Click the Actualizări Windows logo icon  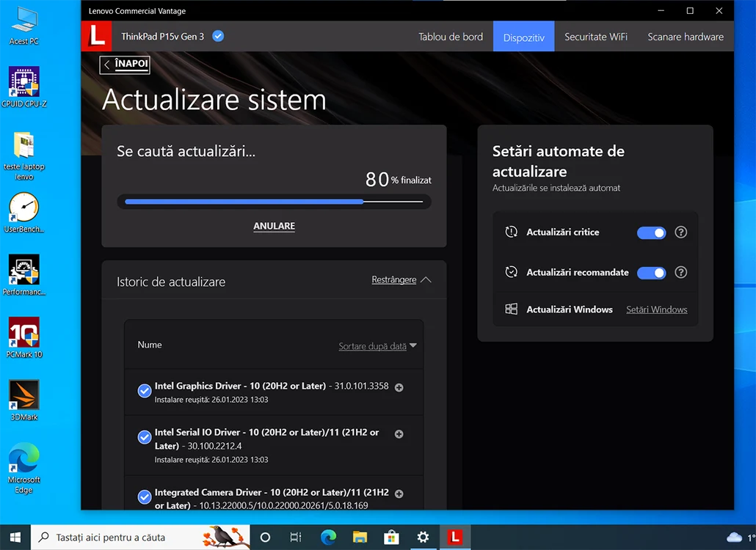pyautogui.click(x=511, y=309)
